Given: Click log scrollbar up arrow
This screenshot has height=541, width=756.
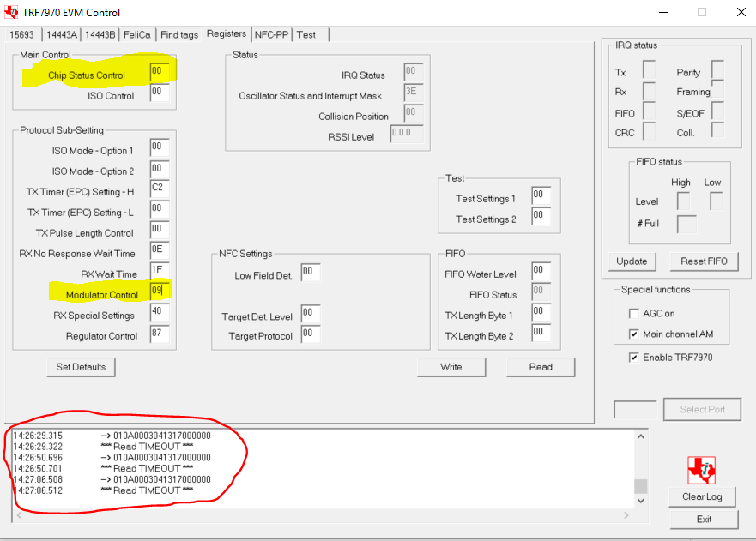Looking at the screenshot, I should 641,436.
